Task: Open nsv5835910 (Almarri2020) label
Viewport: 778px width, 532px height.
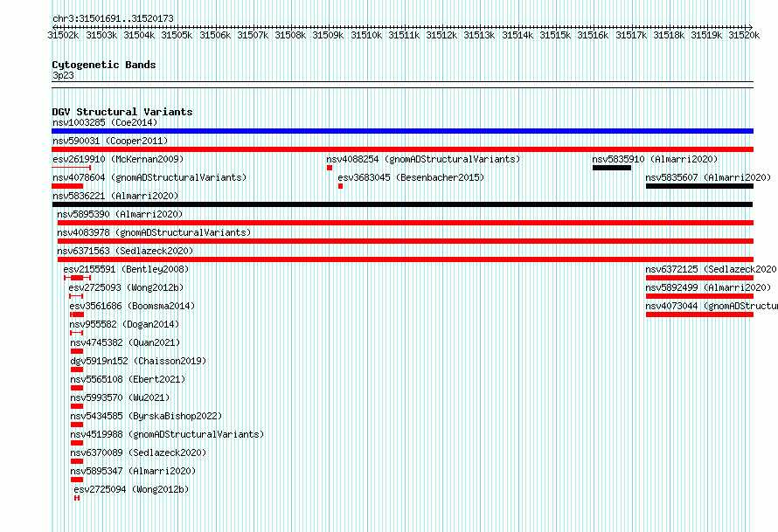Action: 655,159
